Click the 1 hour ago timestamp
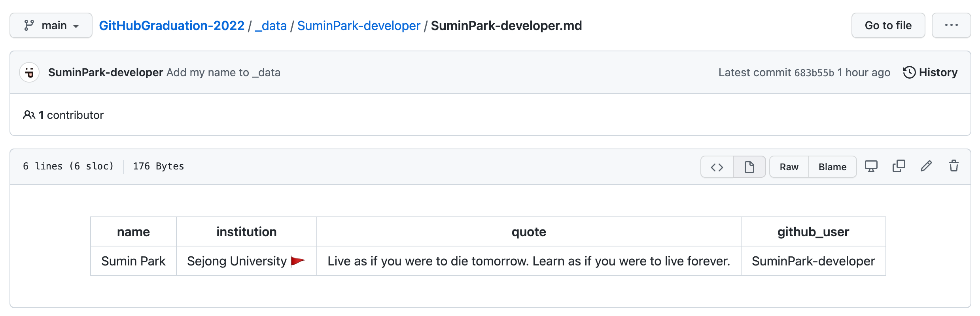Image resolution: width=980 pixels, height=316 pixels. point(864,72)
